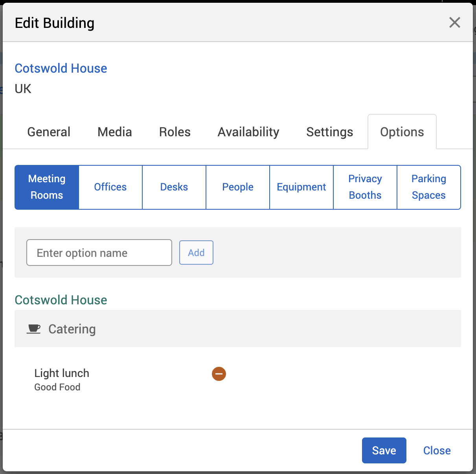
Task: Show Parking Spaces options
Action: coord(428,187)
